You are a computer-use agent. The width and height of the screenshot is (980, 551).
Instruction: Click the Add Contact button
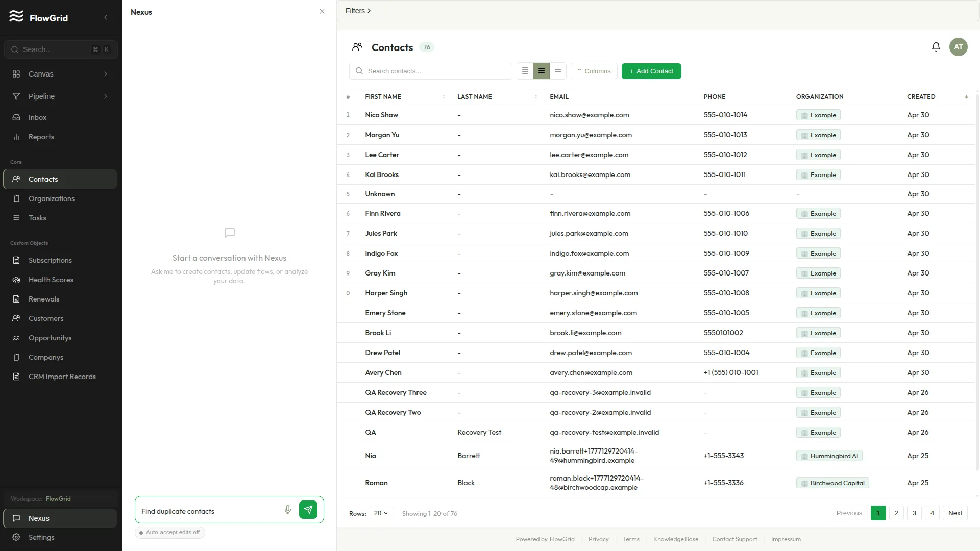tap(651, 71)
